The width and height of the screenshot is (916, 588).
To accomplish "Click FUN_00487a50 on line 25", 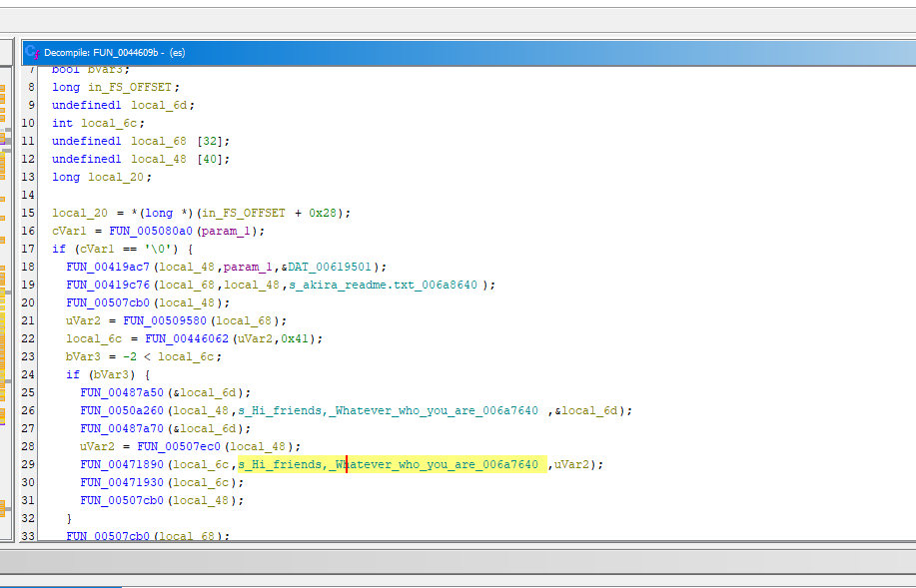I will [x=122, y=393].
